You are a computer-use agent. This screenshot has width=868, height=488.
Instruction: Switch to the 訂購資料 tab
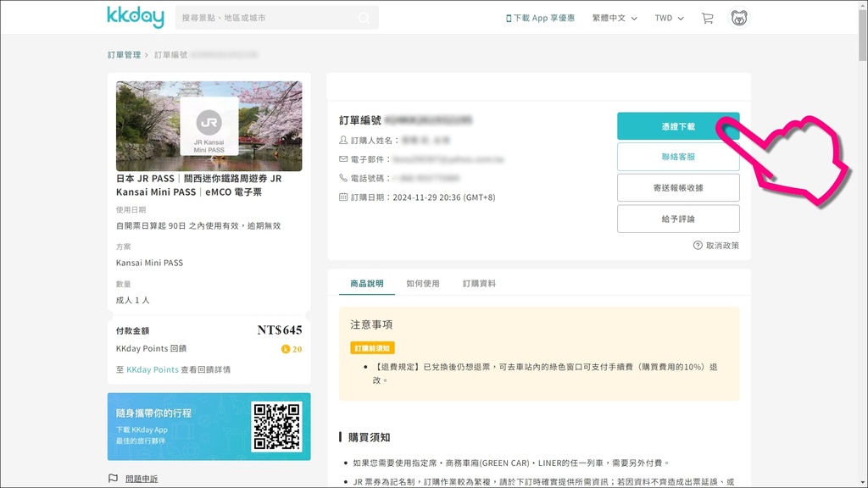pos(480,283)
